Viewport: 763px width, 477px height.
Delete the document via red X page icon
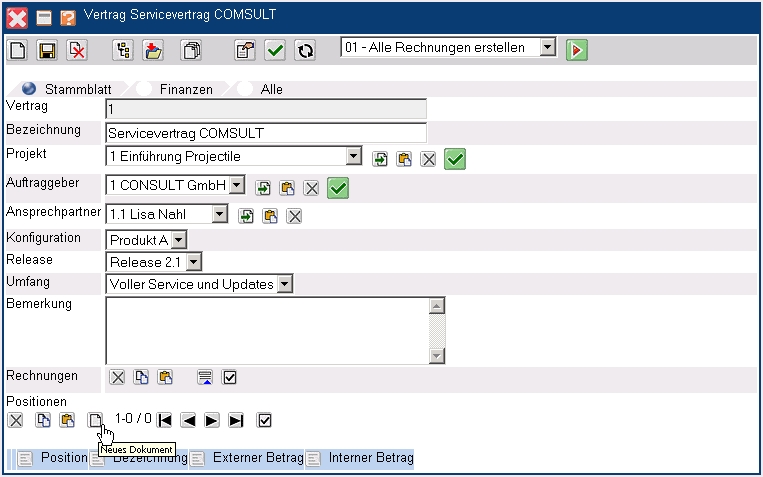(77, 50)
